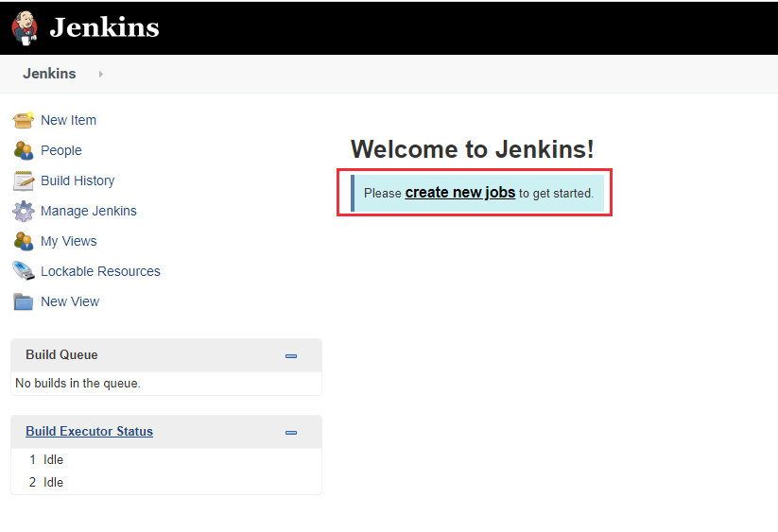Screen dimensions: 778x532
Task: Collapse the Build Executor Status panel
Action: 291,433
